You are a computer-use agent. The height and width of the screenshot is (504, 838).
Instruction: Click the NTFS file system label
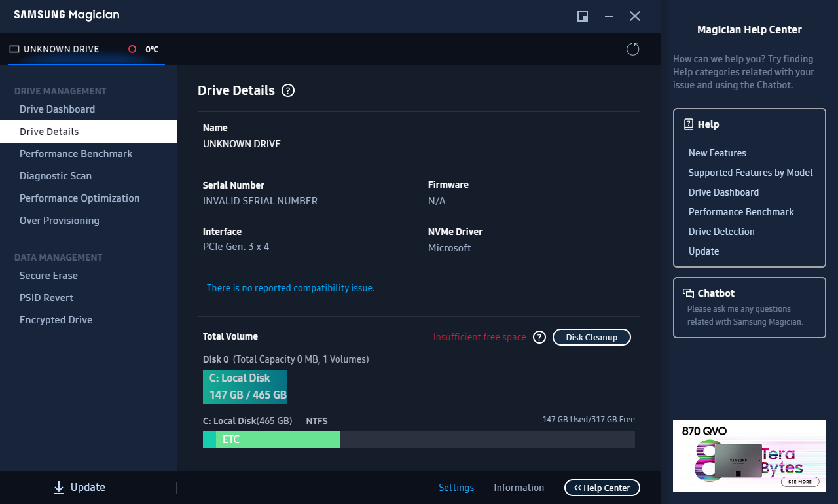317,421
